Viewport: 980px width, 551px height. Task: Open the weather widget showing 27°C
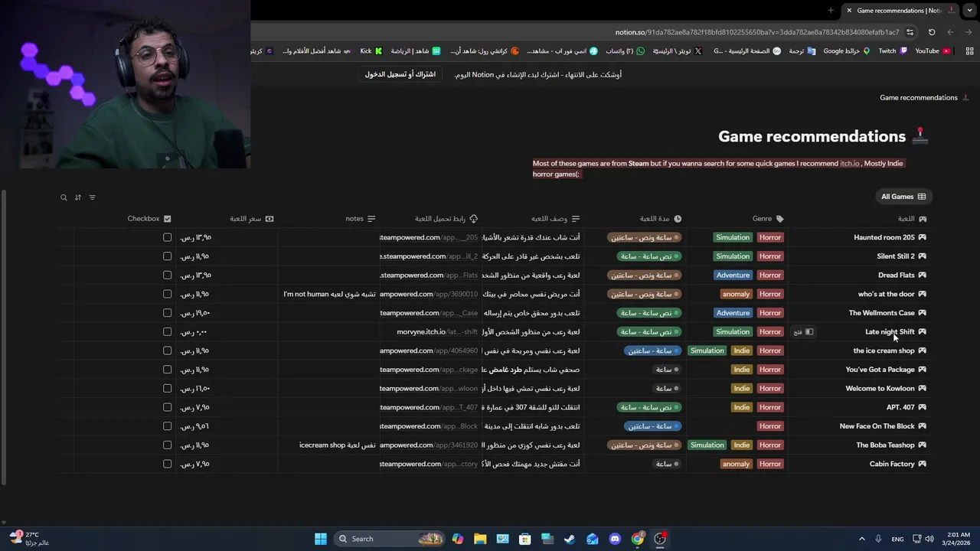coord(29,539)
